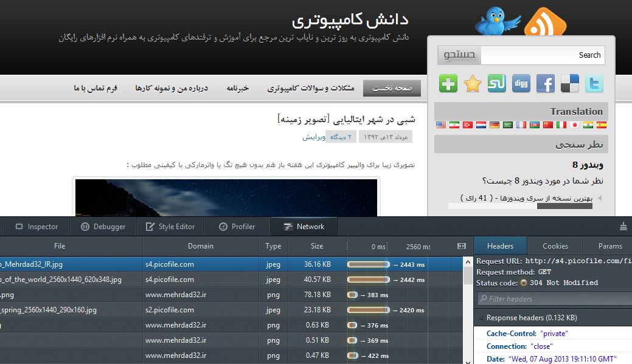Image resolution: width=632 pixels, height=364 pixels.
Task: Click the 2443 ms timeline bar
Action: click(x=369, y=264)
